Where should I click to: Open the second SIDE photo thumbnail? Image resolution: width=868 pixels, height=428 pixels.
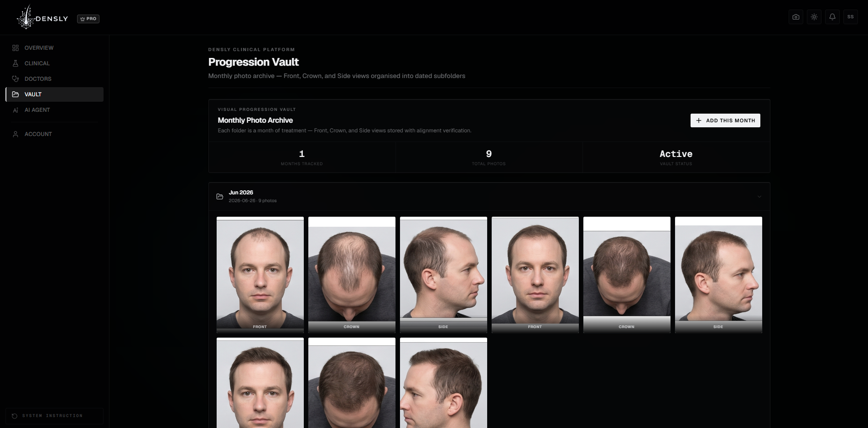(x=718, y=275)
